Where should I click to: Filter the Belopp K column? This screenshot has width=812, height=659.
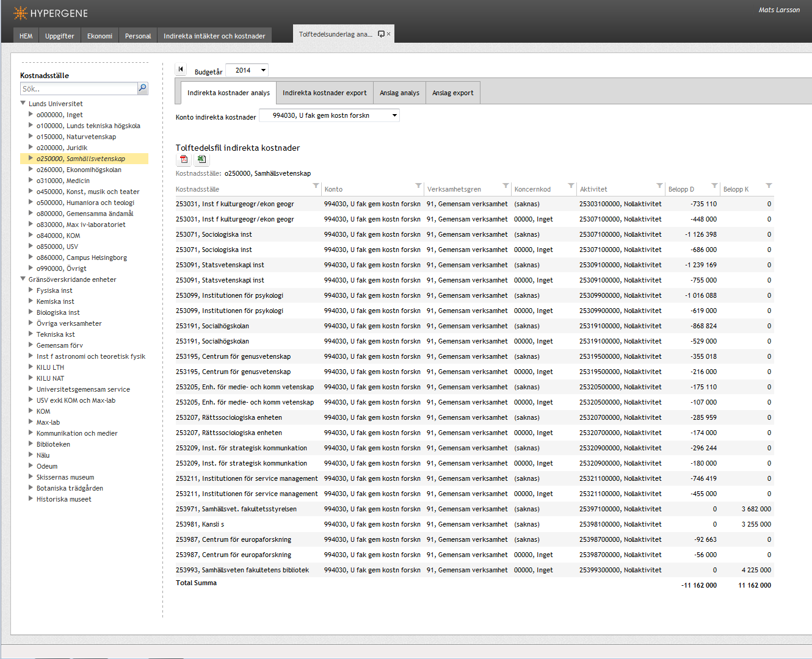tap(769, 185)
